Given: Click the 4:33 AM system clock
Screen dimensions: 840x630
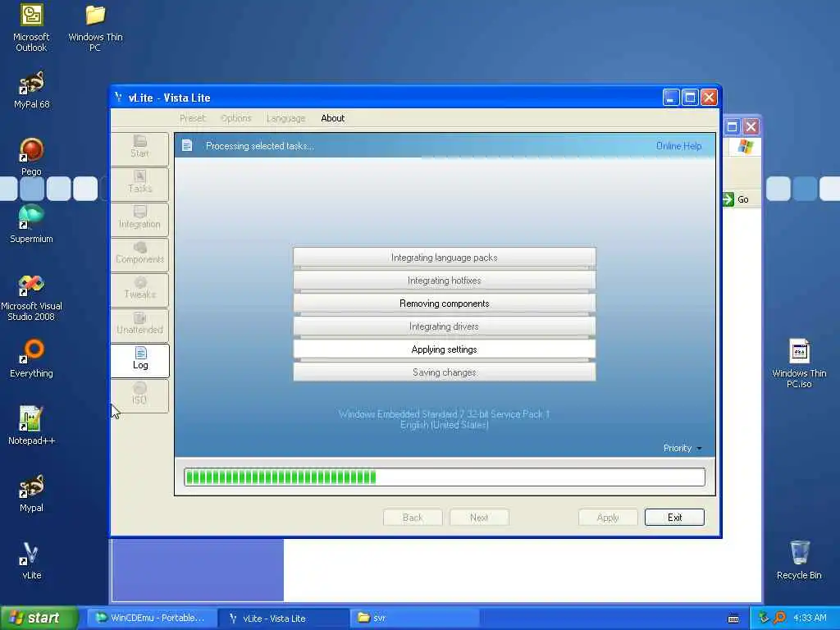Looking at the screenshot, I should (810, 619).
